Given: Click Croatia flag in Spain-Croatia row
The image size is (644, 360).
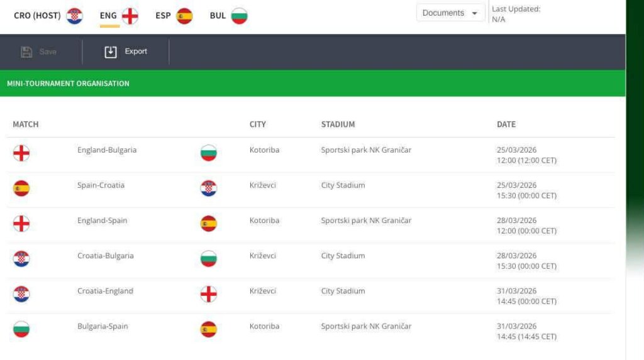Looking at the screenshot, I should pos(209,188).
